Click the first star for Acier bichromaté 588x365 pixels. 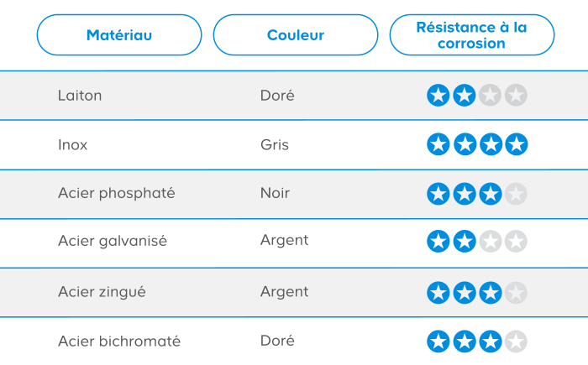tap(438, 342)
